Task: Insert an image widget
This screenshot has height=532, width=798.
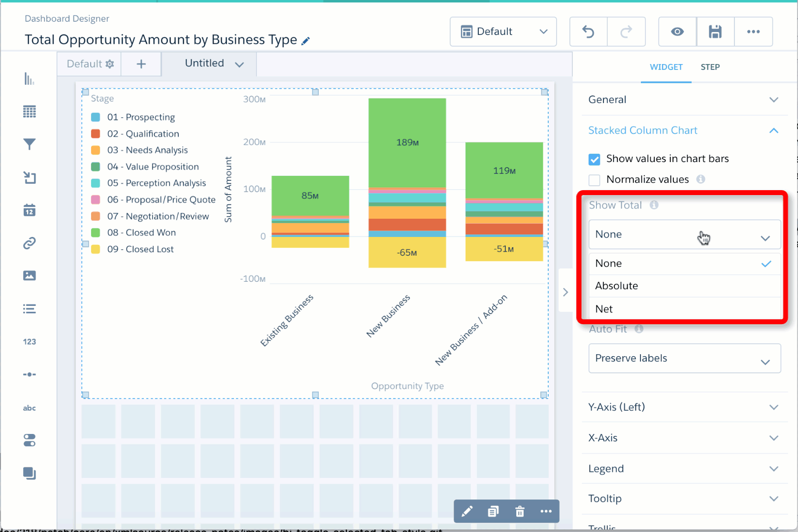Action: tap(30, 275)
